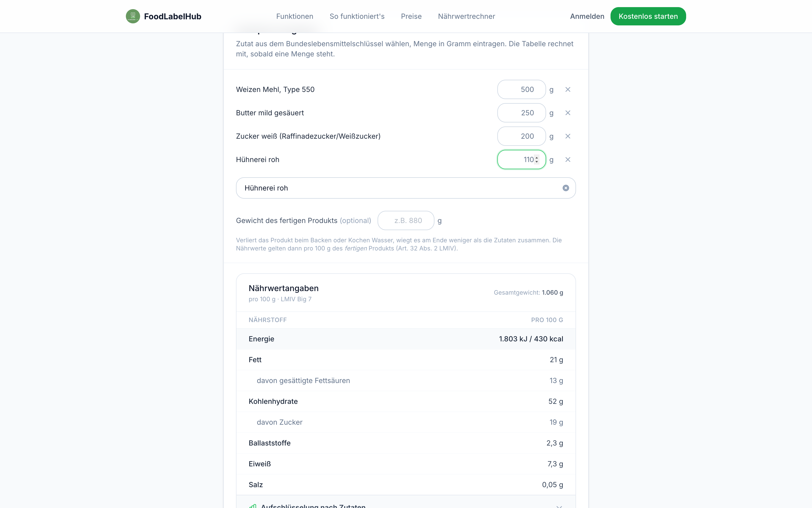Screen dimensions: 812x508
Task: Click the FoodLabelHub logo icon
Action: (133, 16)
